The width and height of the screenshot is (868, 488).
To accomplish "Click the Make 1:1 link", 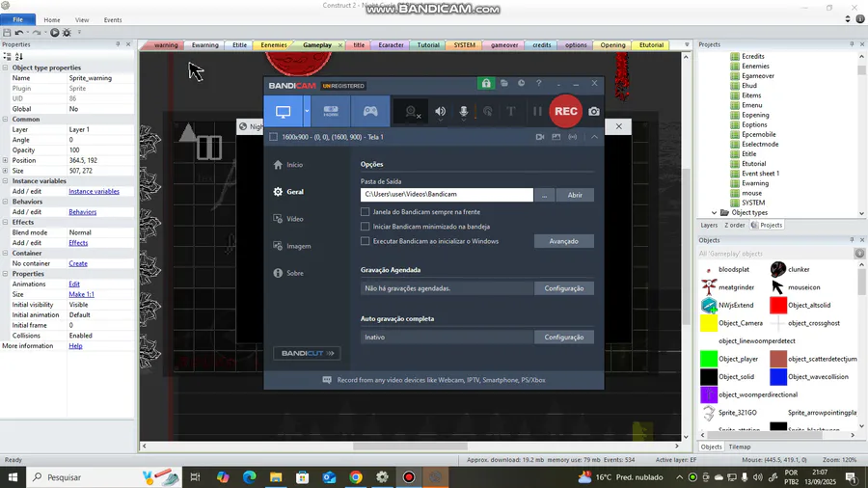I will (81, 294).
